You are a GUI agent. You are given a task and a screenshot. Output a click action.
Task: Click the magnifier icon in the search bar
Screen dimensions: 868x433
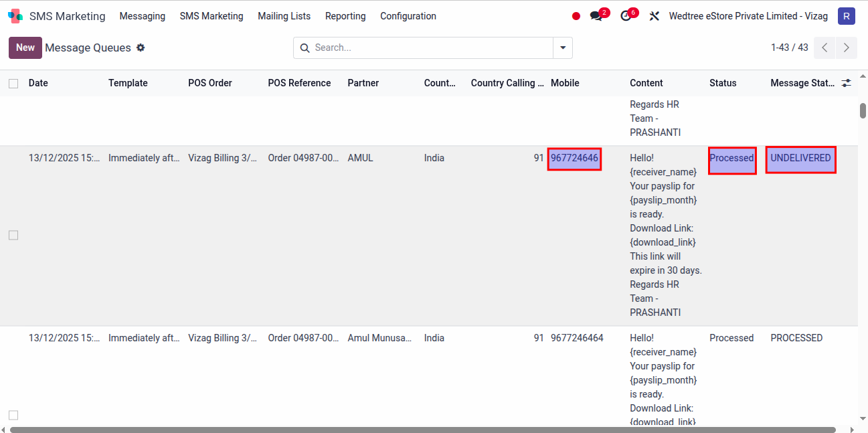click(x=305, y=48)
